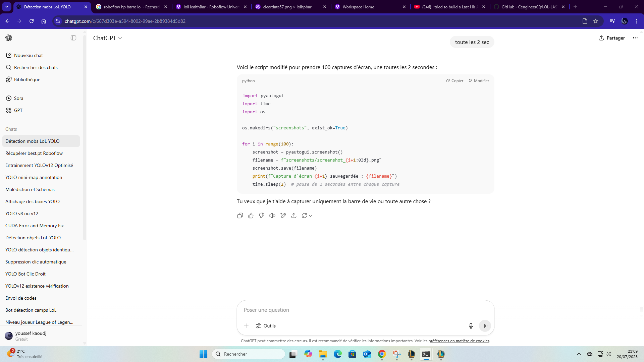Open Sora from the sidebar

(x=41, y=98)
